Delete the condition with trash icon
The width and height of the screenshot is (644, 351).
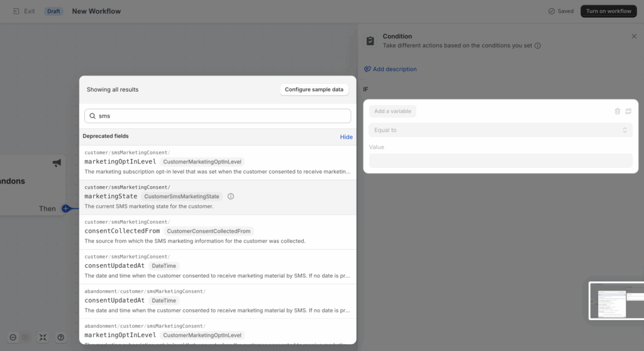[x=618, y=111]
